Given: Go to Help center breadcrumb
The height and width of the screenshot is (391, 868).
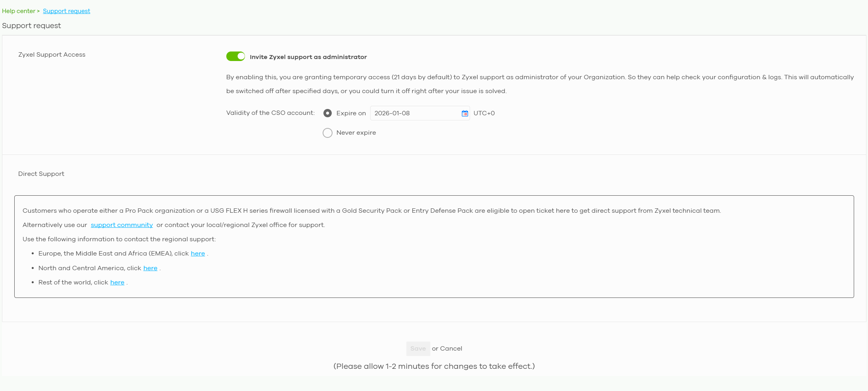Looking at the screenshot, I should [19, 11].
